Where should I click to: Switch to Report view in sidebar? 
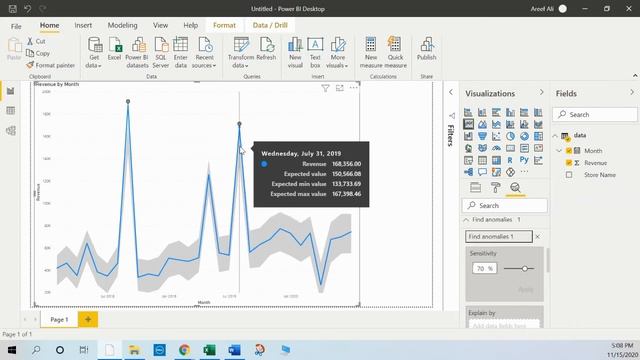coord(11,91)
